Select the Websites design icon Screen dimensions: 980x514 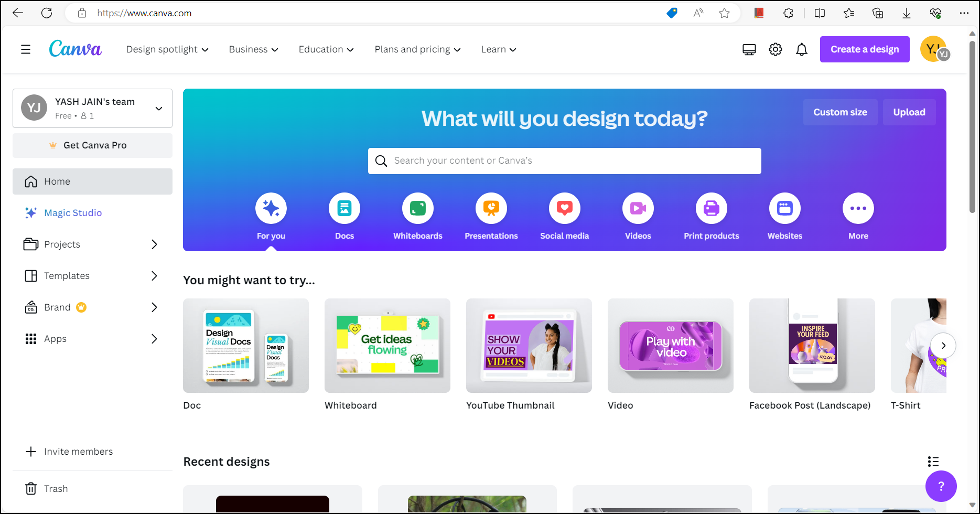tap(784, 208)
